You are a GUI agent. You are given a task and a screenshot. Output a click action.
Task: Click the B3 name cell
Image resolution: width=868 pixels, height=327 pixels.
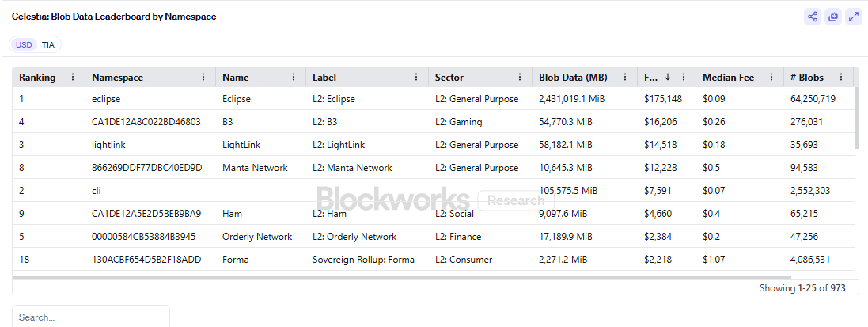tap(228, 122)
